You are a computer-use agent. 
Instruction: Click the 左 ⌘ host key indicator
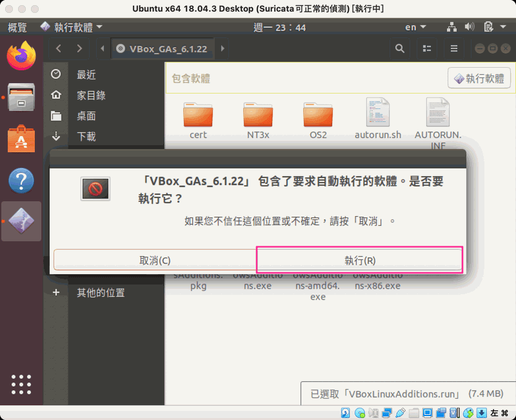click(x=500, y=413)
